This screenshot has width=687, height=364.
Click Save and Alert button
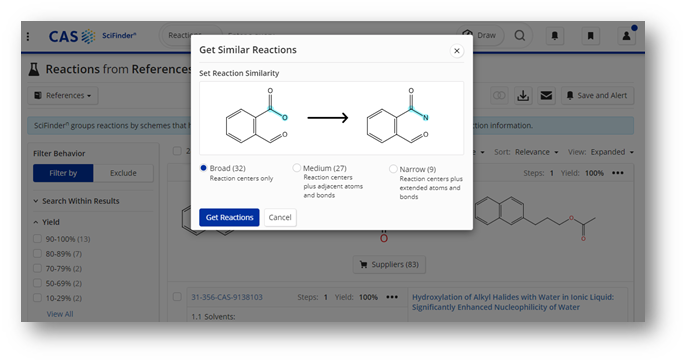point(597,95)
